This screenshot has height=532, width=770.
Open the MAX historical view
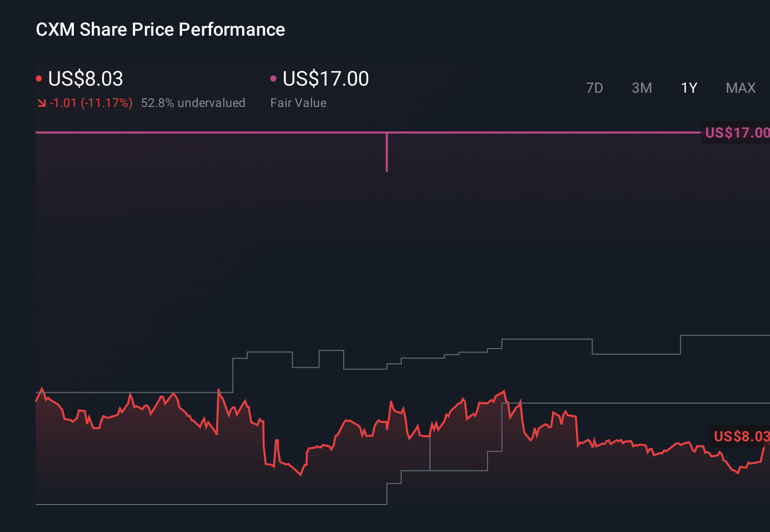click(740, 88)
